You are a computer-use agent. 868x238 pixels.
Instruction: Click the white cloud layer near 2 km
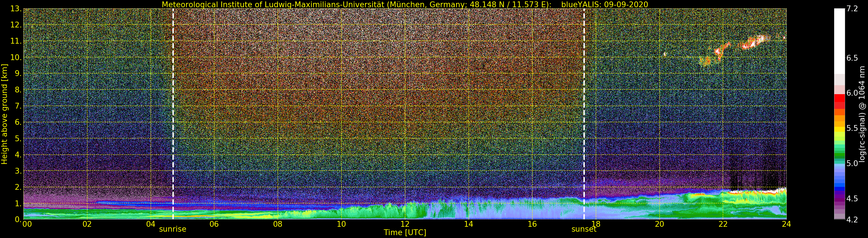pos(758,192)
